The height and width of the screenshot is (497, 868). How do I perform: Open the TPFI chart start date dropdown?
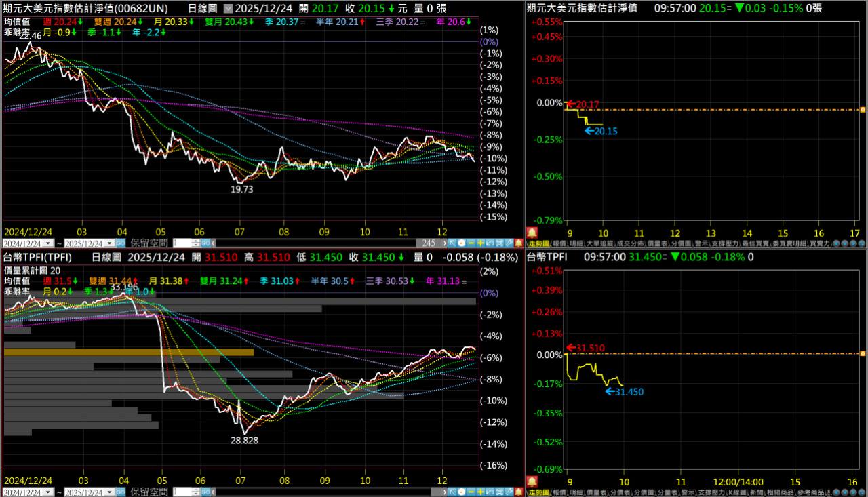pyautogui.click(x=49, y=492)
